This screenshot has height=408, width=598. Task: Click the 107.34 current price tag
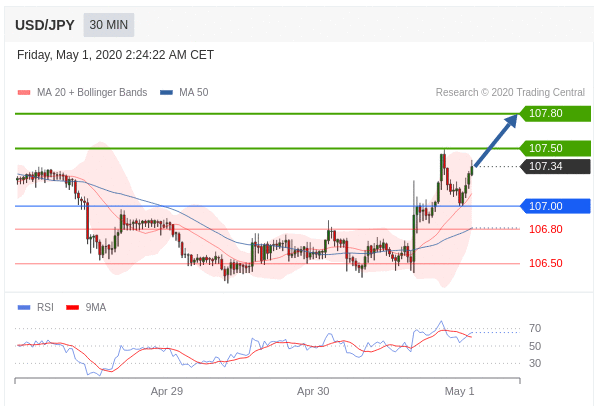pos(555,167)
